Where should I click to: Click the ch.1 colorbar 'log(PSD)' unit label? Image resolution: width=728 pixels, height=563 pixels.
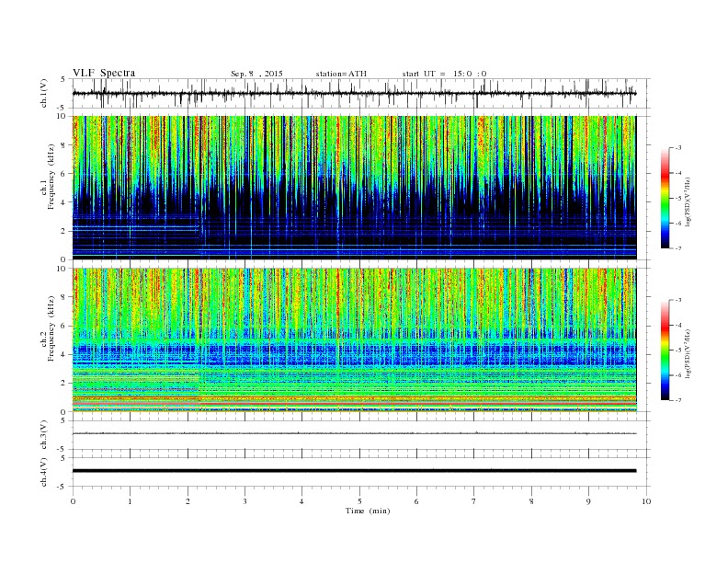coord(688,201)
